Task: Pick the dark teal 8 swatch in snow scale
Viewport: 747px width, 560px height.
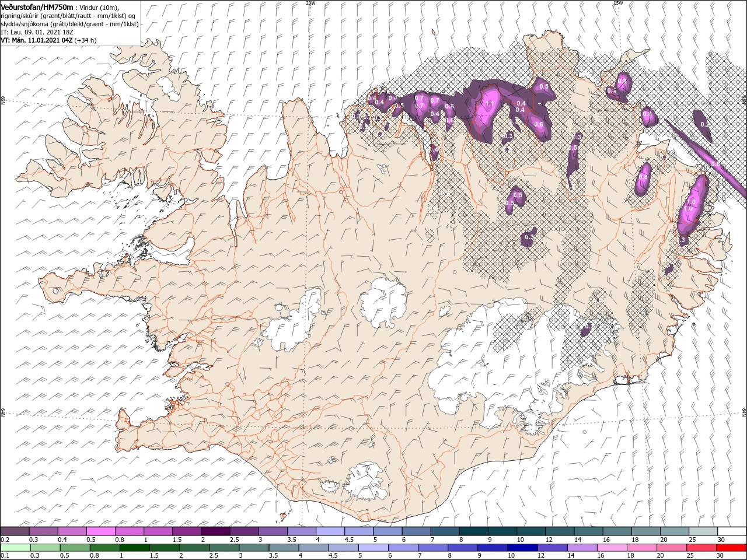Action: point(474,531)
